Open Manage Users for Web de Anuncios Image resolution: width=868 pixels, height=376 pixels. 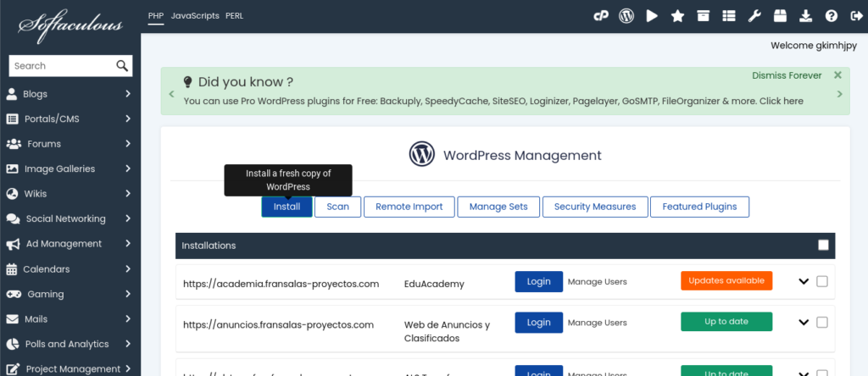pos(598,323)
